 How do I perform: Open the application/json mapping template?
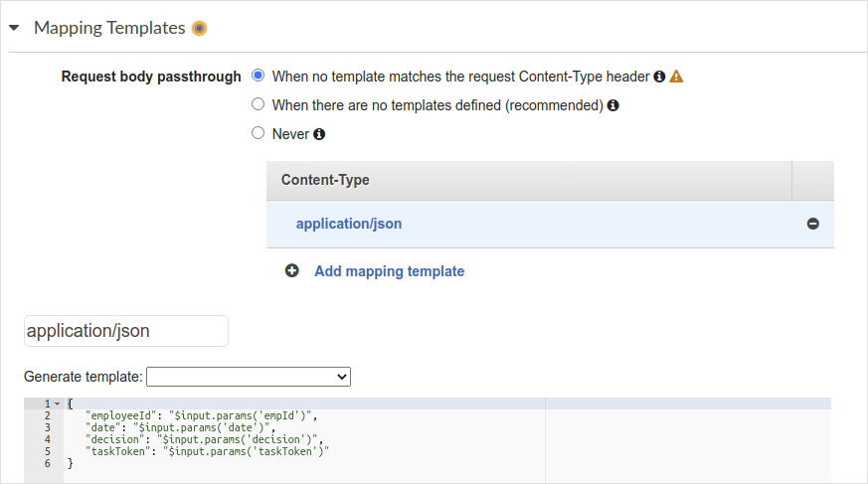[x=349, y=224]
